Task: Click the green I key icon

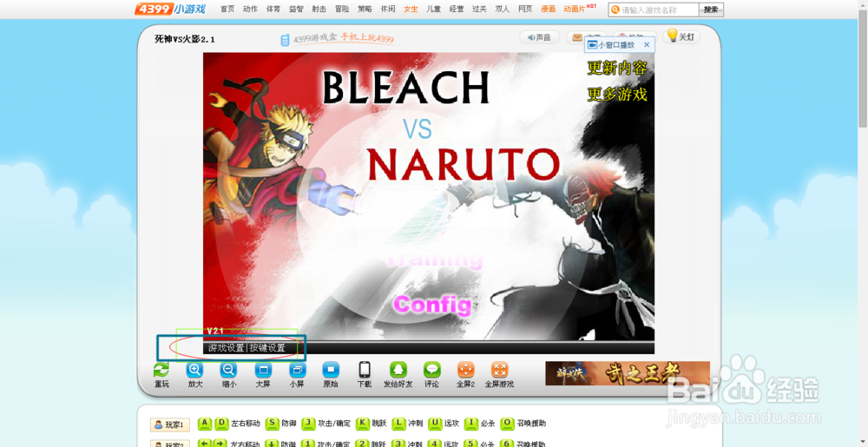Action: point(471,424)
